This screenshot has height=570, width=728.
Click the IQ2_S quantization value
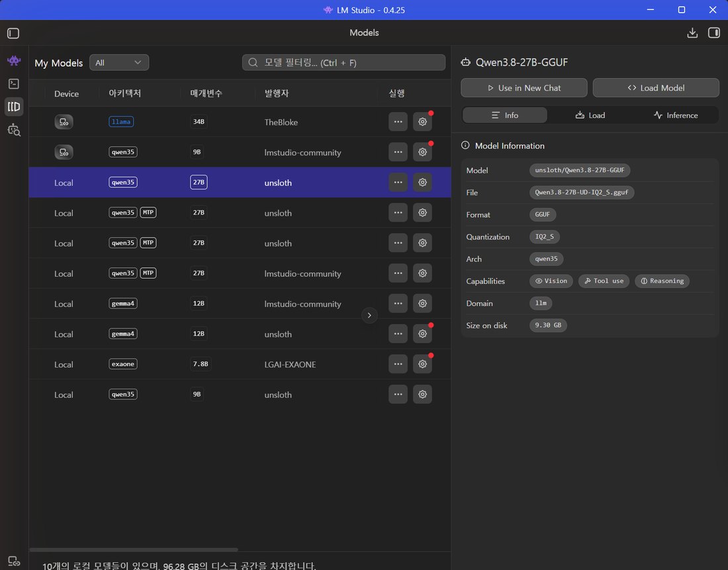point(545,237)
